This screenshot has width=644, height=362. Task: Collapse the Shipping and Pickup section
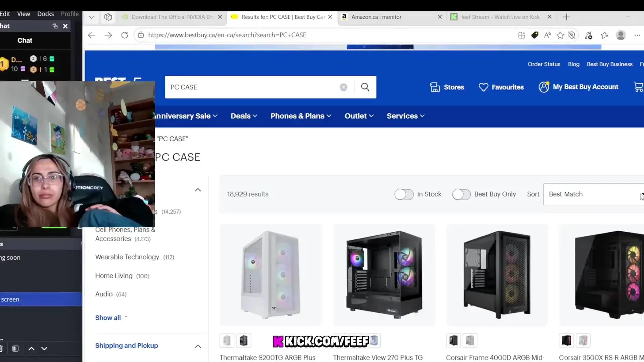(198, 346)
